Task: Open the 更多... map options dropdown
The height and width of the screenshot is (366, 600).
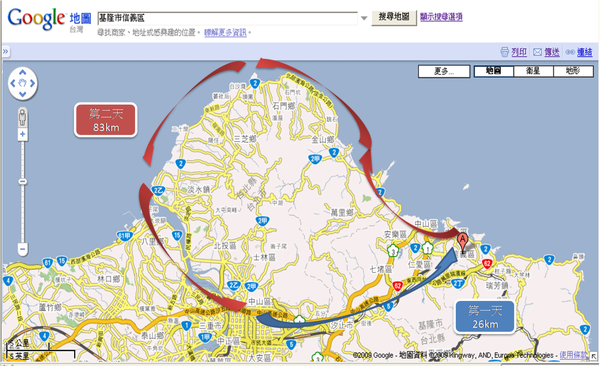Action: click(x=444, y=71)
